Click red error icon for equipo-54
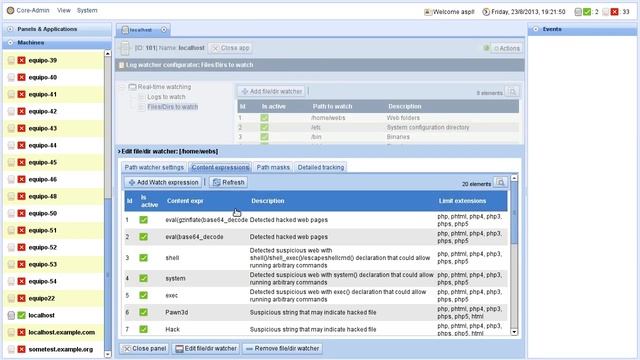Image resolution: width=640 pixels, height=360 pixels. pyautogui.click(x=22, y=282)
